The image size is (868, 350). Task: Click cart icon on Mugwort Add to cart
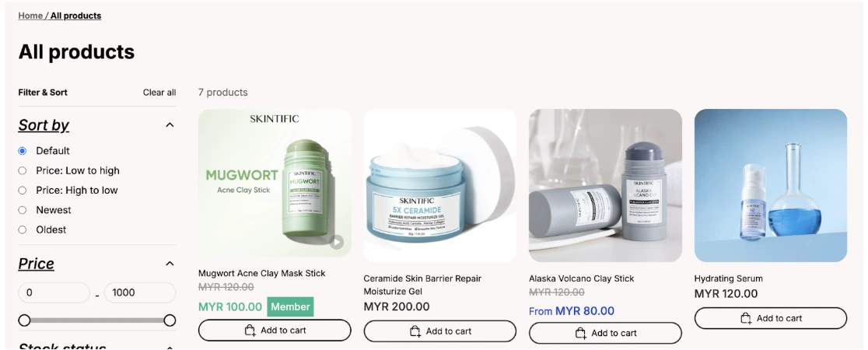[250, 331]
